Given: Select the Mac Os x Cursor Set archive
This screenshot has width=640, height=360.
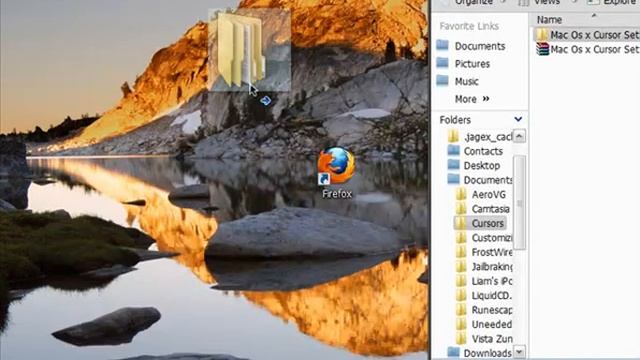Looking at the screenshot, I should (587, 49).
